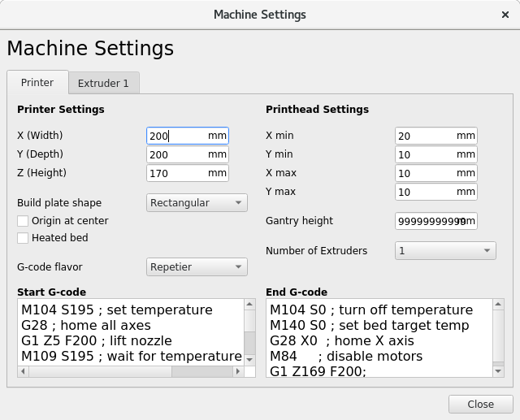The image size is (520, 420).
Task: Click the Close button
Action: click(x=480, y=404)
